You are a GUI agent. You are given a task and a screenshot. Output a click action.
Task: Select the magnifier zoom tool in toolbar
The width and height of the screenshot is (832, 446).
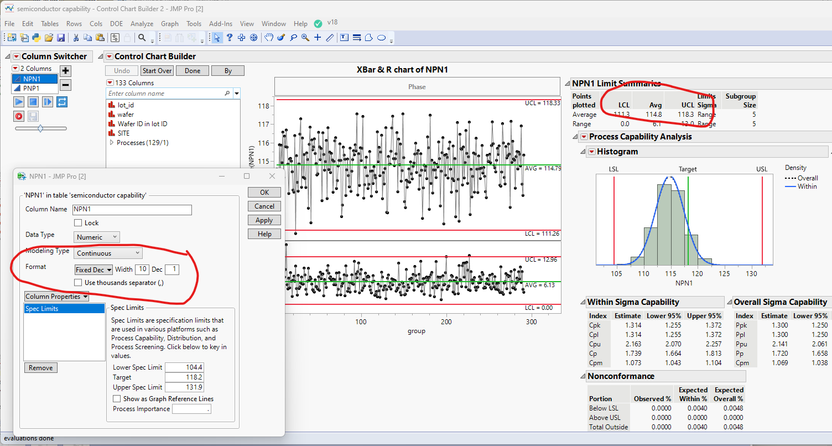click(306, 38)
